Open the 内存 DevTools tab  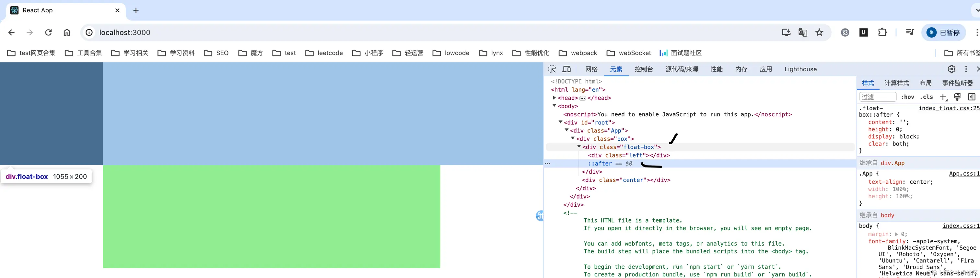coord(741,69)
